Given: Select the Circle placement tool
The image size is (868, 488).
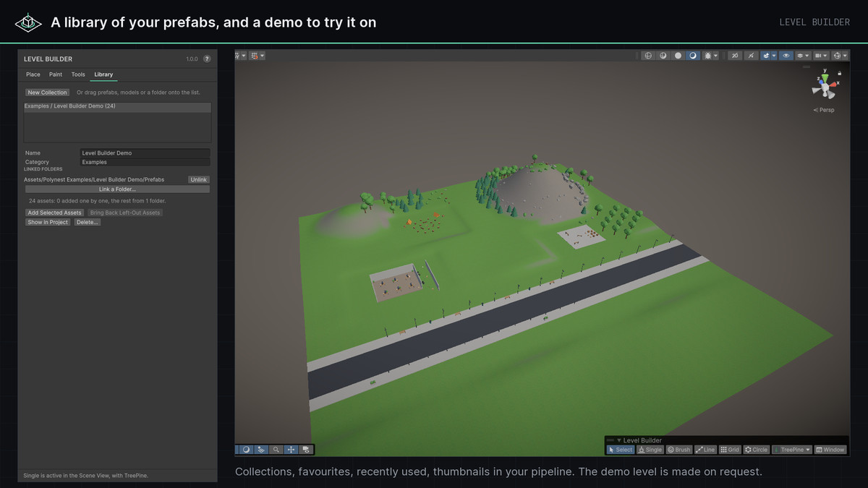Looking at the screenshot, I should [757, 450].
